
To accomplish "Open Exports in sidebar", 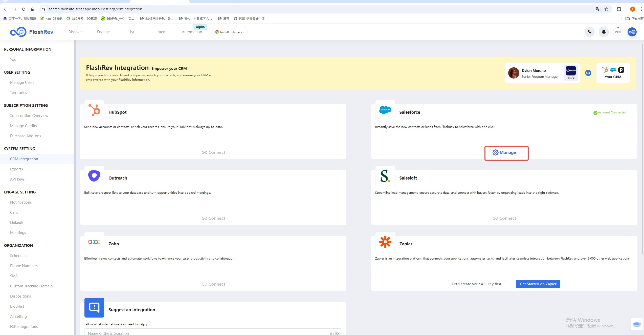I will click(x=16, y=169).
